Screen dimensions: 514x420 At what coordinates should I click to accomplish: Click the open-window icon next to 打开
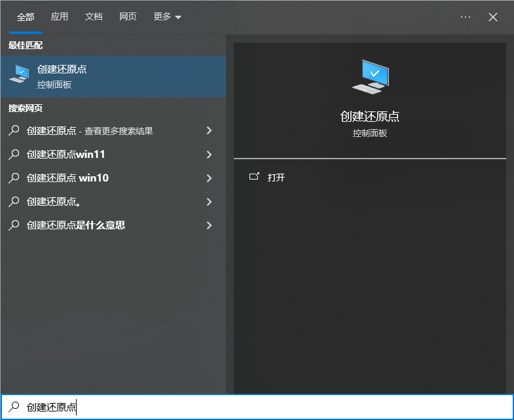tap(254, 177)
